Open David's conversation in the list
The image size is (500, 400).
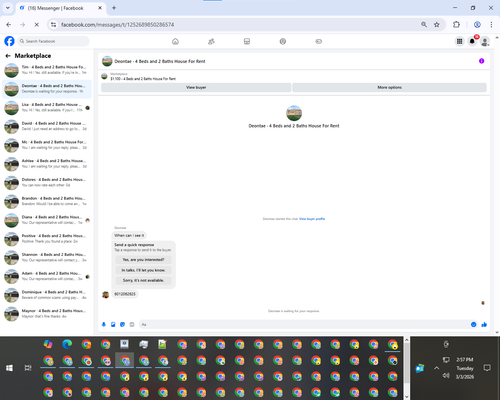[47, 126]
